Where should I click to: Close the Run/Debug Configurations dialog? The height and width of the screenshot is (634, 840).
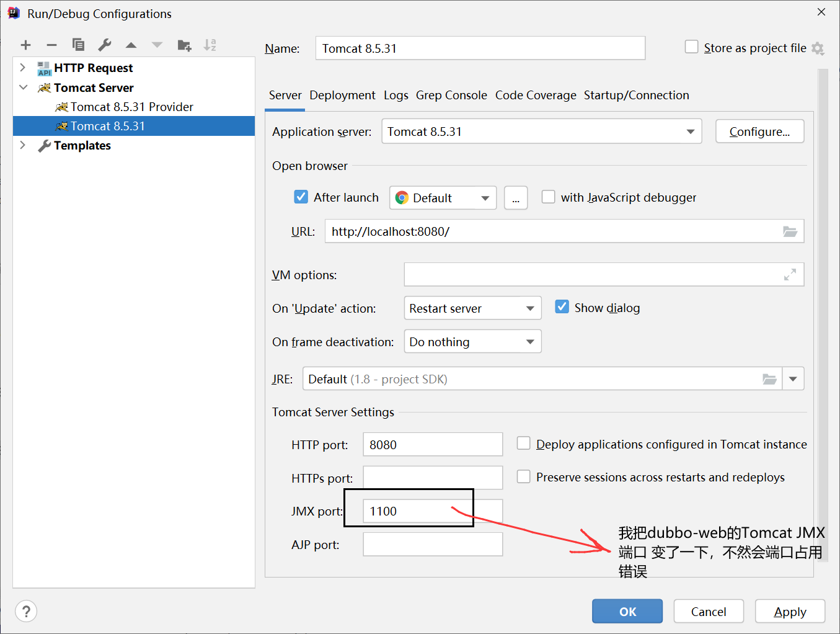coord(821,12)
